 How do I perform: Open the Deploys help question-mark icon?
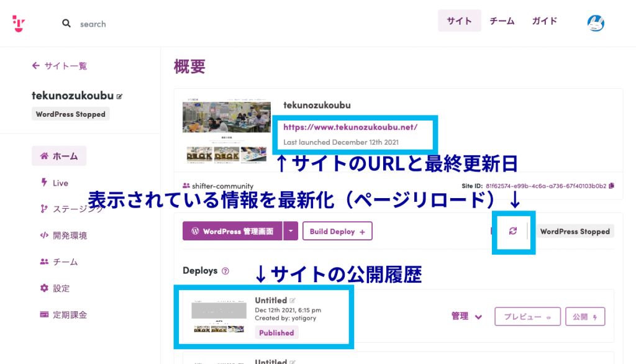225,271
